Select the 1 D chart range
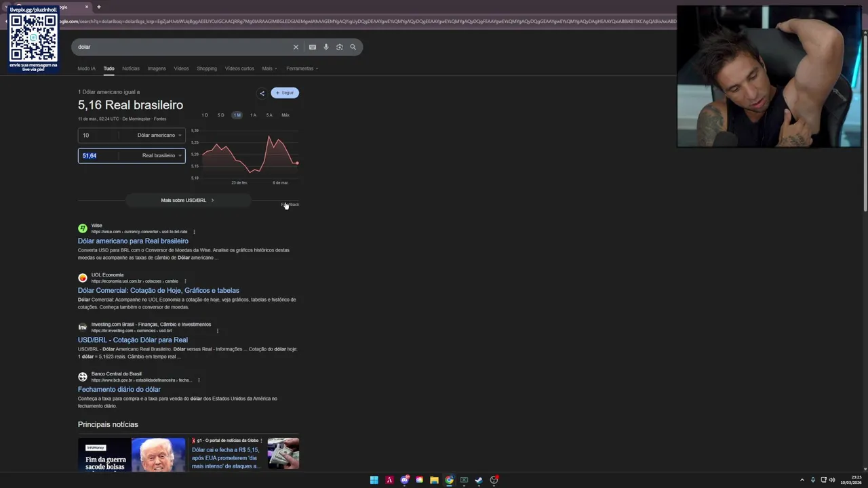Viewport: 868px width, 488px height. point(205,115)
